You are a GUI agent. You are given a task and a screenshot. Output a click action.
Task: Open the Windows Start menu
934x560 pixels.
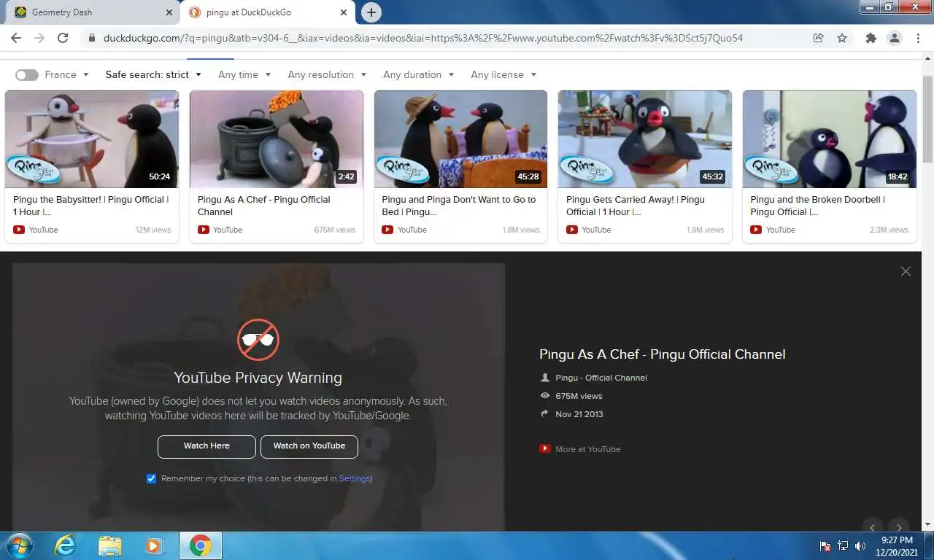click(x=18, y=545)
